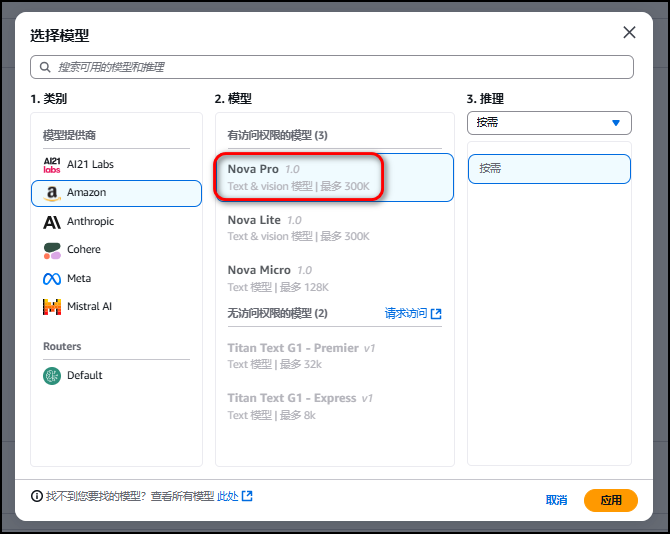Screen dimensions: 670x534
Task: Click 'Text 模型 | 最多 128K' description
Action: click(x=278, y=287)
